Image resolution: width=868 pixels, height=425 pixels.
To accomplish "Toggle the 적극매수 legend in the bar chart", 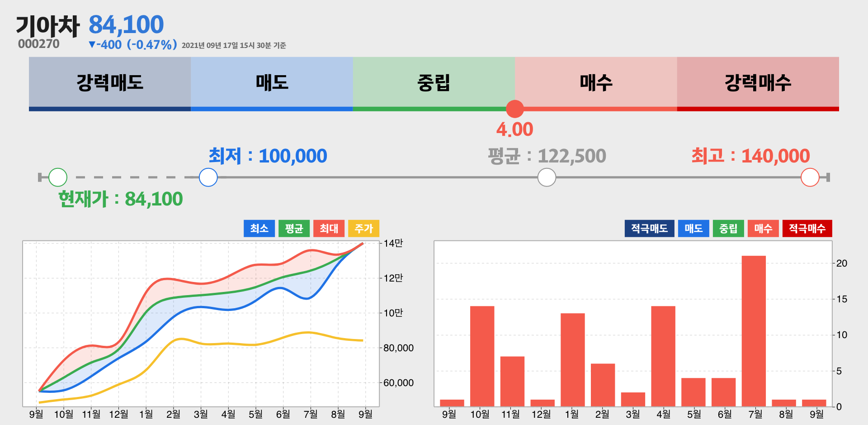I will (x=807, y=229).
